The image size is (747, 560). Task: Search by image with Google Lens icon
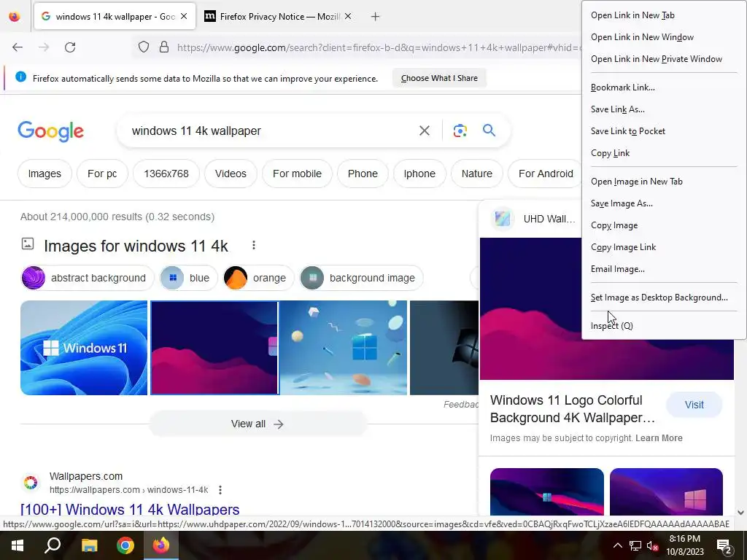click(460, 131)
